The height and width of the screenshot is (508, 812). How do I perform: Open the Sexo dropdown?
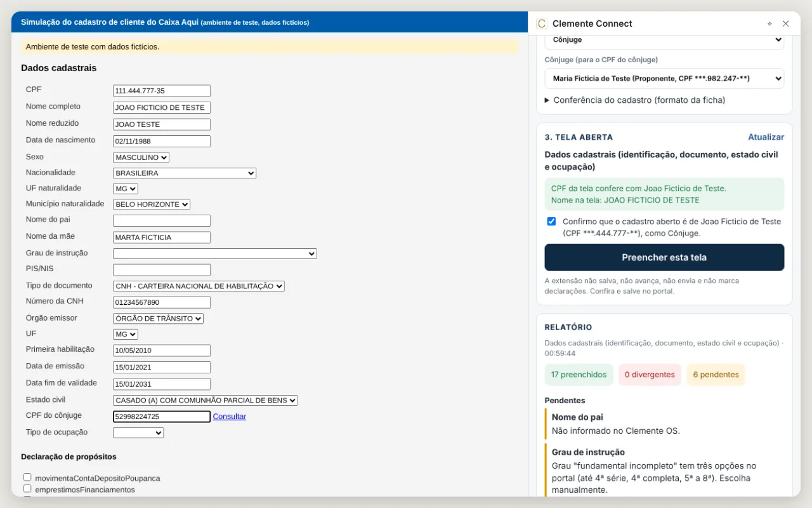coord(141,157)
